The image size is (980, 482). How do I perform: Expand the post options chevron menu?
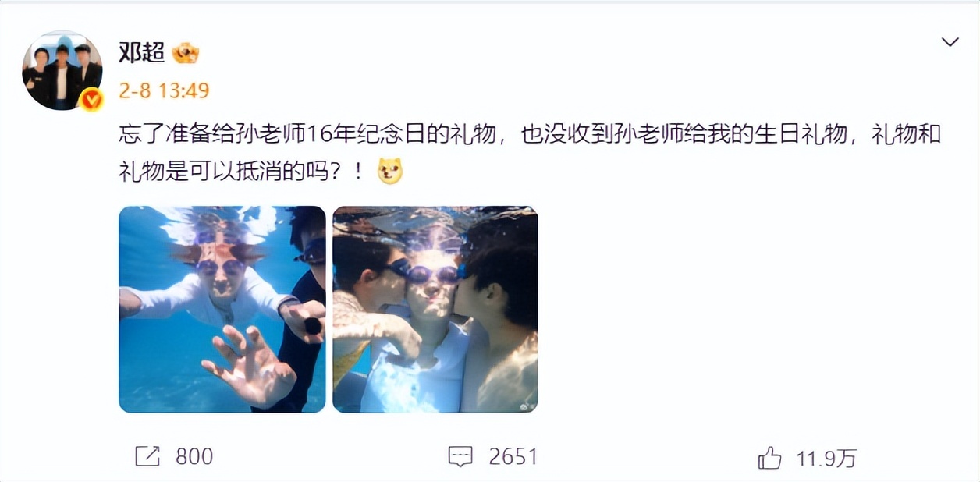950,42
